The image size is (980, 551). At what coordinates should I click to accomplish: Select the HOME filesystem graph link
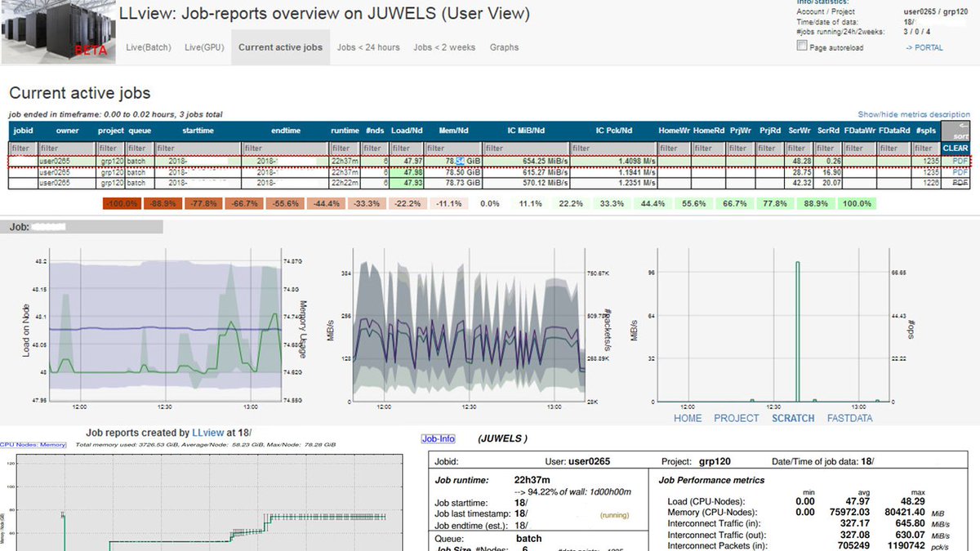click(688, 418)
